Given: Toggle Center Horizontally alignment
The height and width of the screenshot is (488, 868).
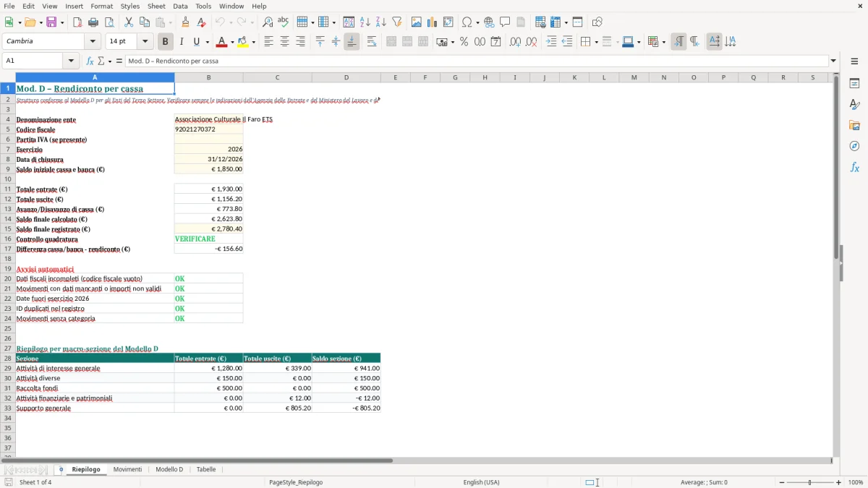Looking at the screenshot, I should [x=284, y=42].
